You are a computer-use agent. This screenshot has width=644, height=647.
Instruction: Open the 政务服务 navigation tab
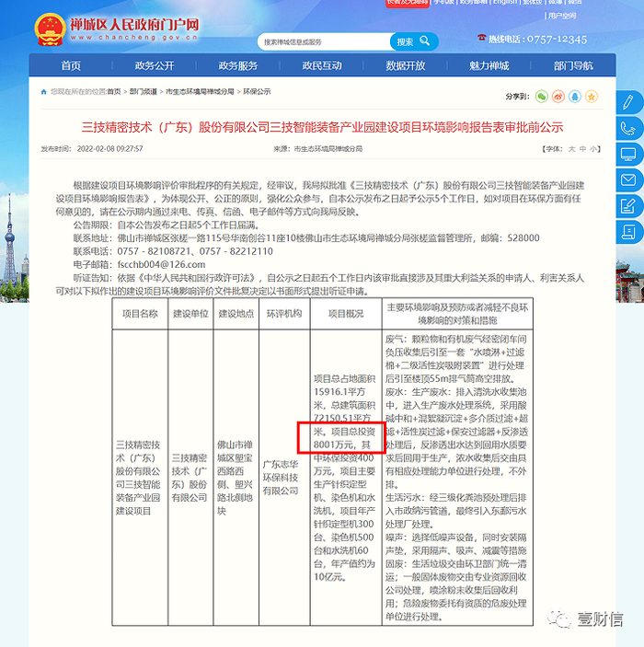(238, 65)
